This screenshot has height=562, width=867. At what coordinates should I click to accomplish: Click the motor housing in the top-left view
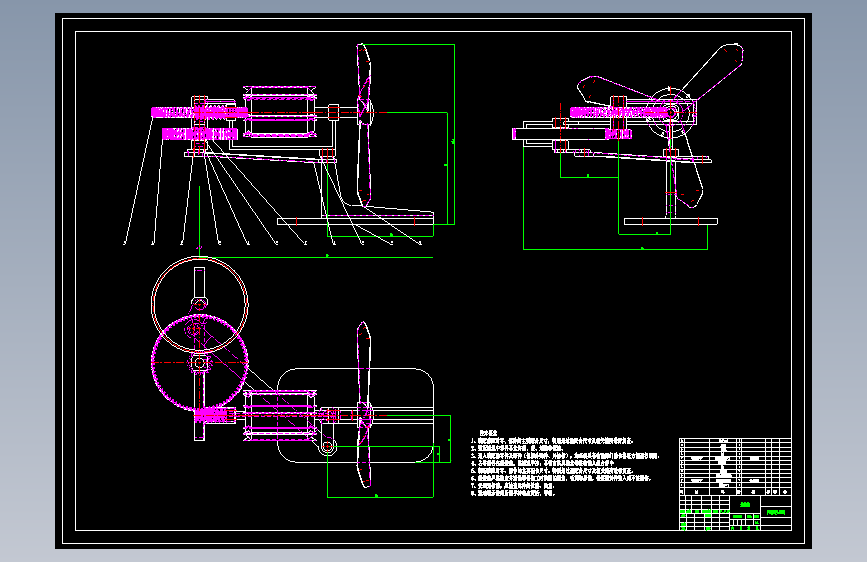(280, 112)
